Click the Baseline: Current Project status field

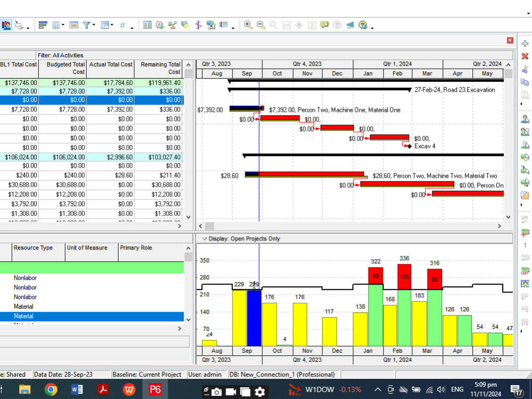(x=148, y=375)
